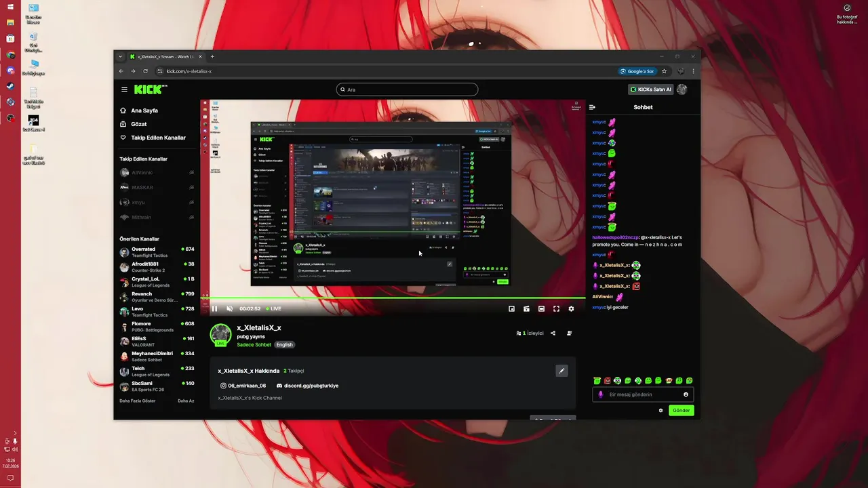This screenshot has height=488, width=868.
Task: Click browser back arrow
Action: [x=121, y=71]
